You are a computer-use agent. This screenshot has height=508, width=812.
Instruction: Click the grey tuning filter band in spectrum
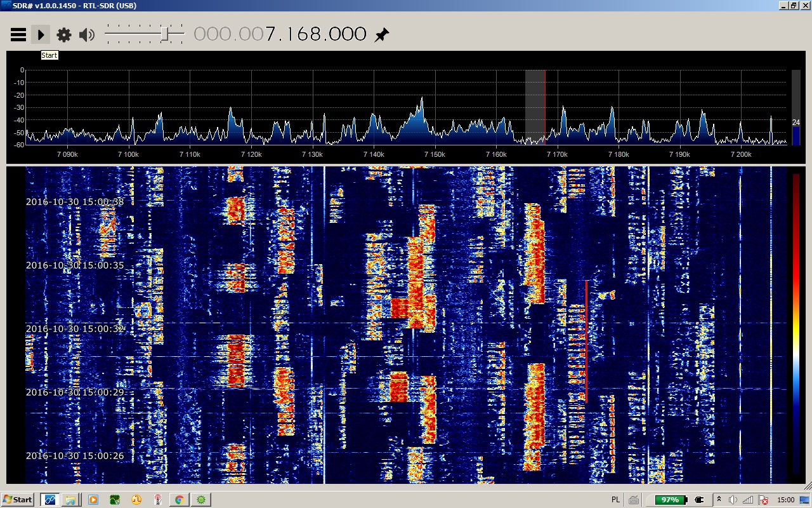click(x=535, y=107)
